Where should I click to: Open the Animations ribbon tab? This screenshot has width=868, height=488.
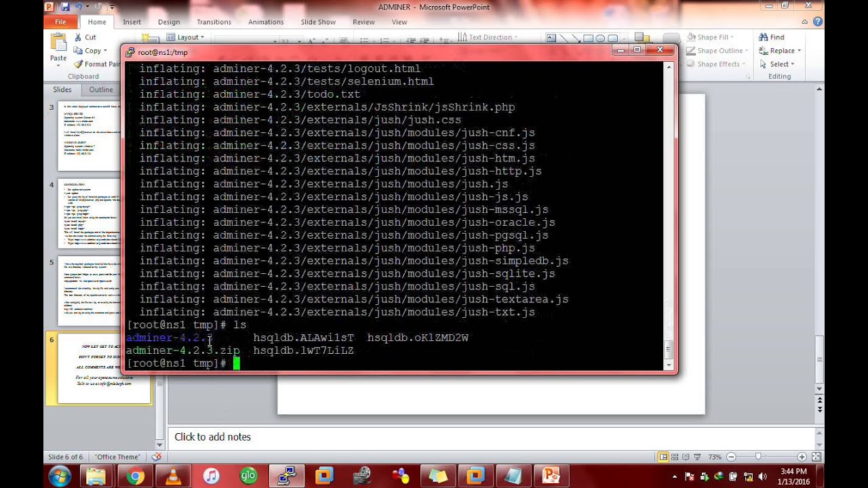(x=266, y=22)
